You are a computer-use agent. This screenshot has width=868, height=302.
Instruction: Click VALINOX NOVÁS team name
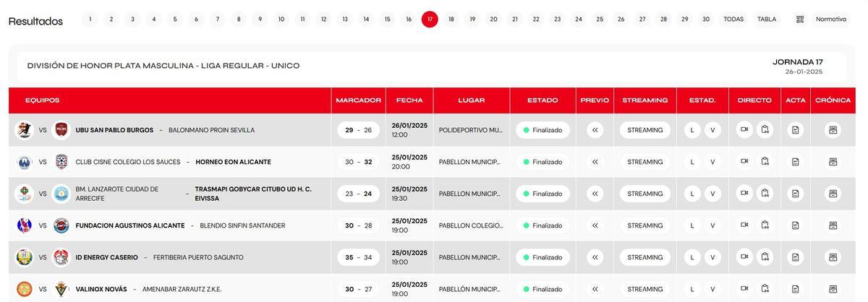(x=101, y=289)
